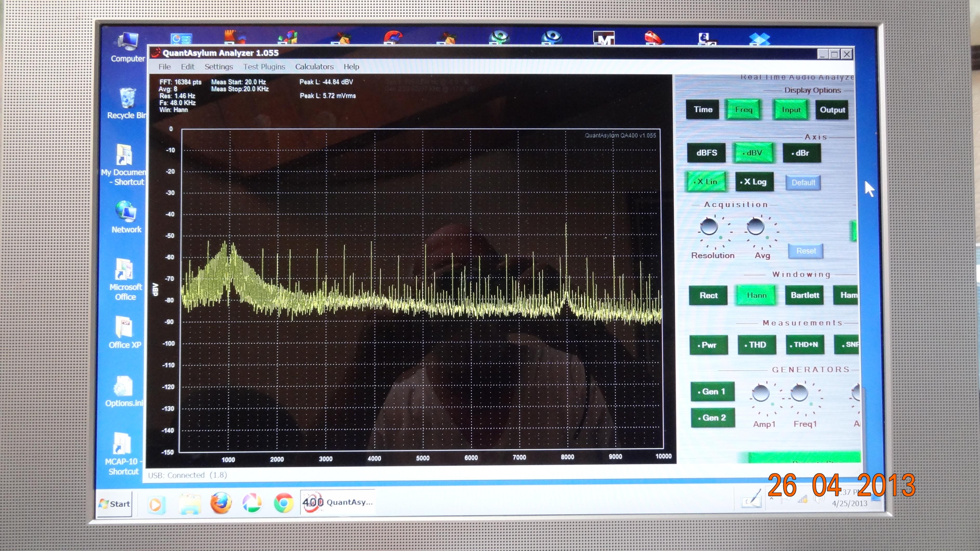Adjust the Resolution knob
This screenshot has height=551, width=980.
[709, 227]
